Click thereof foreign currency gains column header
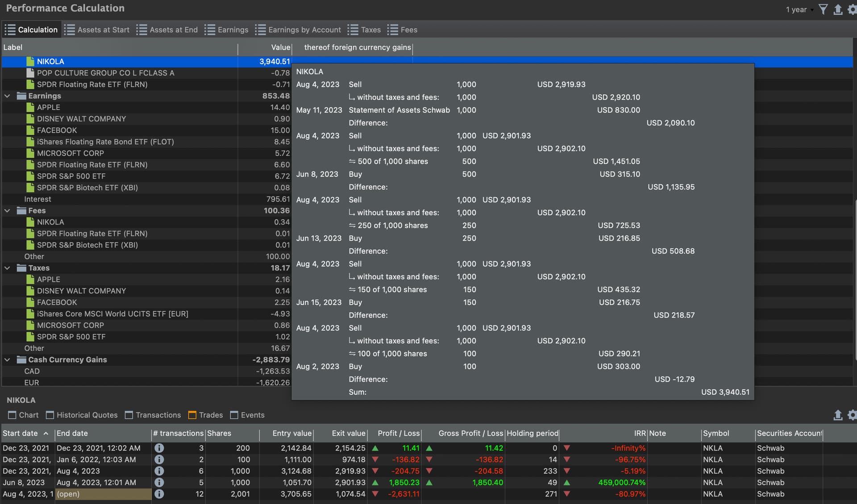The image size is (857, 504). (353, 47)
